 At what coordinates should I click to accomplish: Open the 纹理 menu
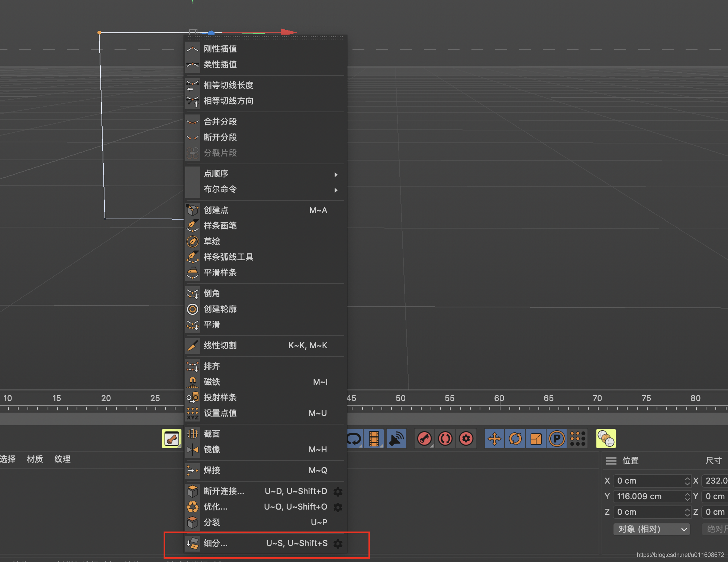tap(62, 459)
